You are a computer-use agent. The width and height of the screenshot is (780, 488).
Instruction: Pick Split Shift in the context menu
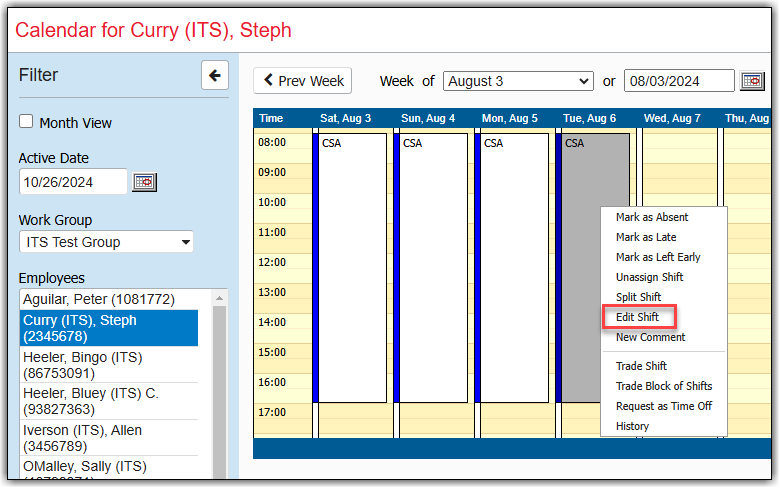click(638, 297)
